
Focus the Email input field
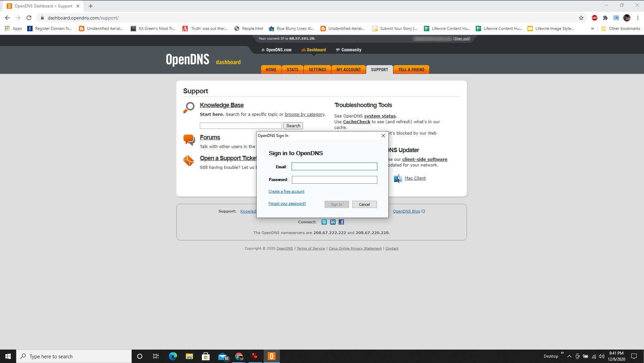pos(334,167)
